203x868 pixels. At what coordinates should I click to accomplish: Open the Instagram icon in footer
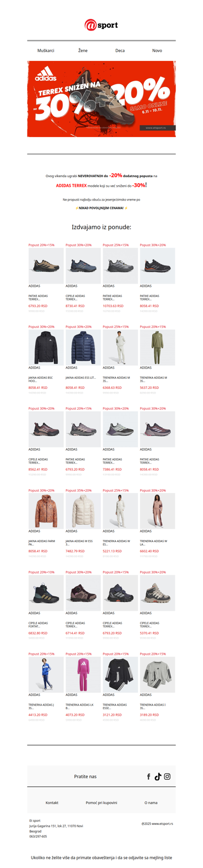(x=167, y=777)
